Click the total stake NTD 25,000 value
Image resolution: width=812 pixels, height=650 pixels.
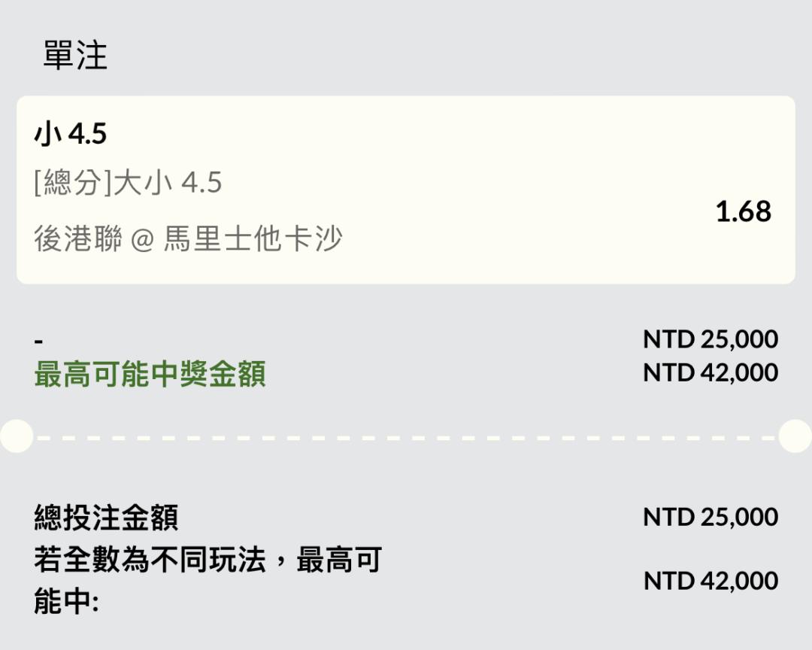tap(710, 517)
